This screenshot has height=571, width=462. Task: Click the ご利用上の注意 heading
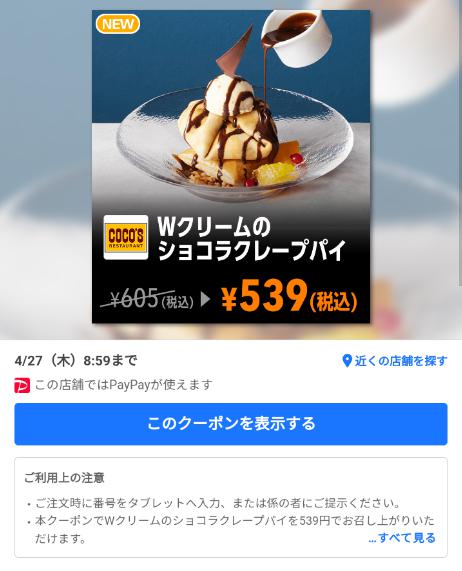pos(64,477)
